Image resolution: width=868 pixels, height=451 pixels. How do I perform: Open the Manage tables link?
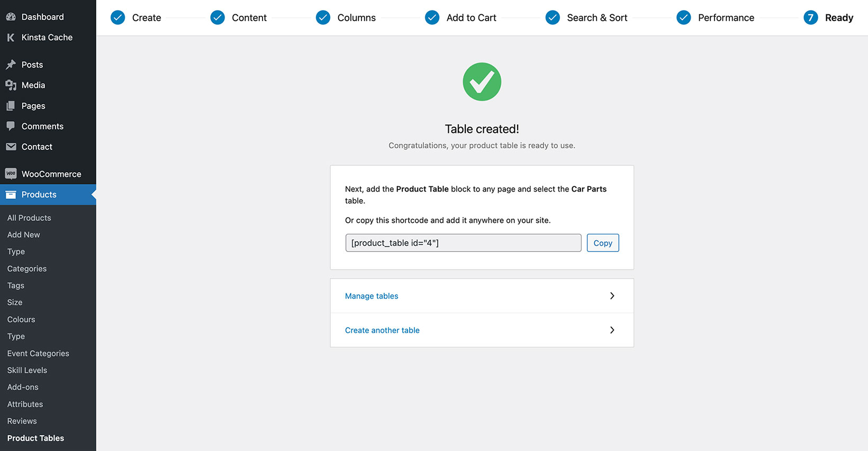point(372,296)
